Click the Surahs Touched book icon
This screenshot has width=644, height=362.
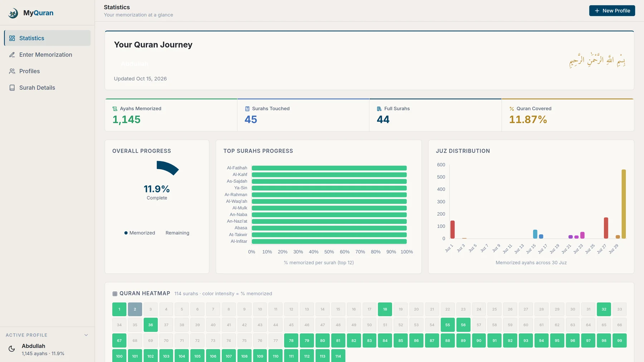247,109
